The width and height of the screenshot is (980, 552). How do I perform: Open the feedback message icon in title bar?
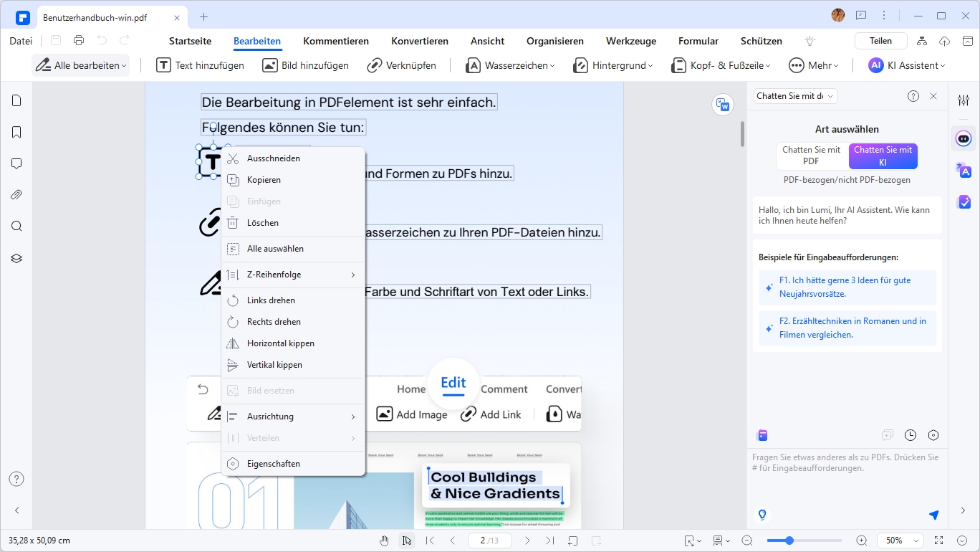click(861, 15)
